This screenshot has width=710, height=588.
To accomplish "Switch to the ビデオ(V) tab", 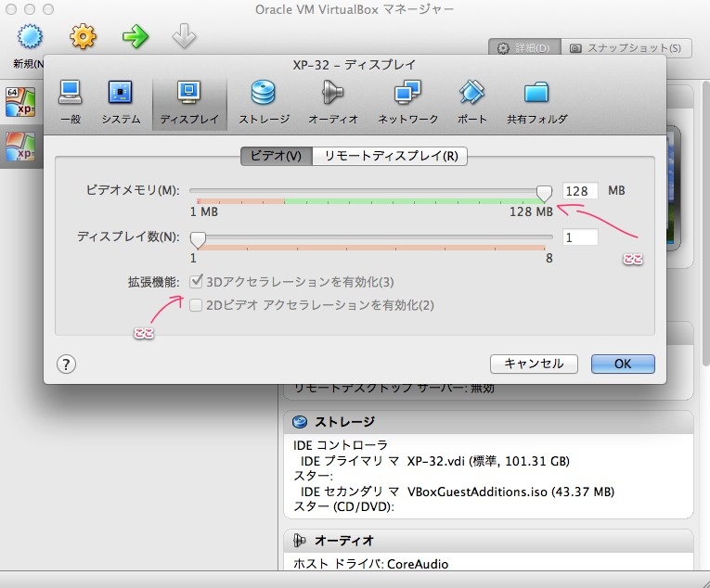I will tap(277, 156).
